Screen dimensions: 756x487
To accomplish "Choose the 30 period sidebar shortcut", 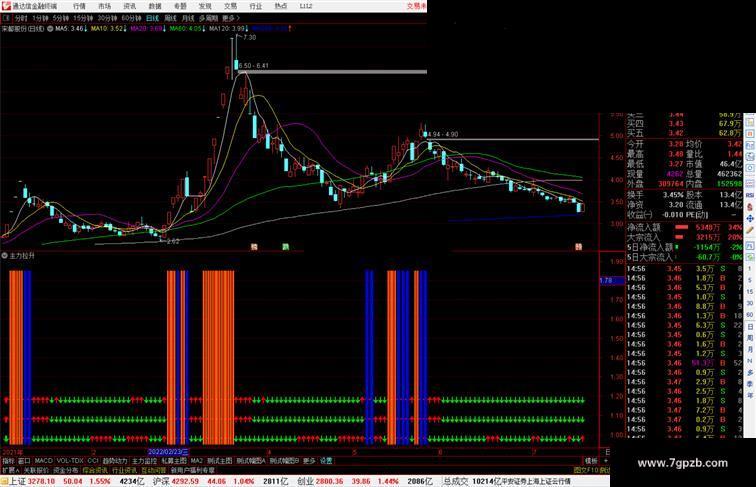I will (750, 303).
